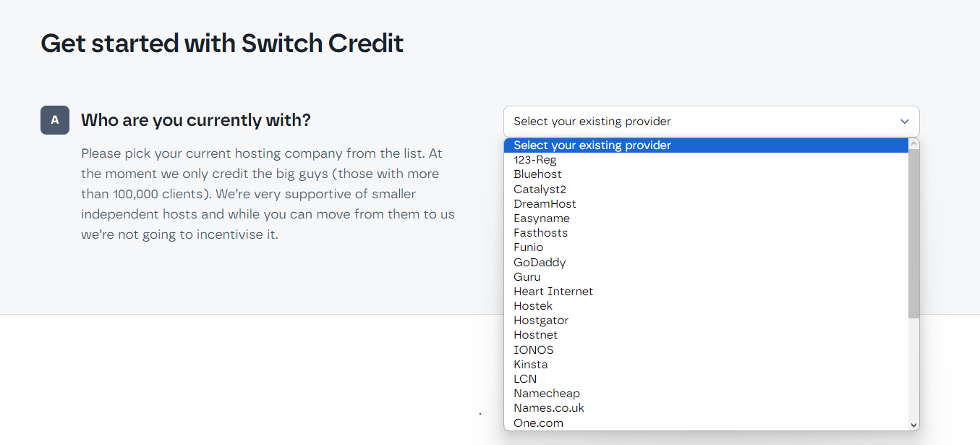Screen dimensions: 980x445
Task: Select DreamHost option
Action: [x=706, y=204]
